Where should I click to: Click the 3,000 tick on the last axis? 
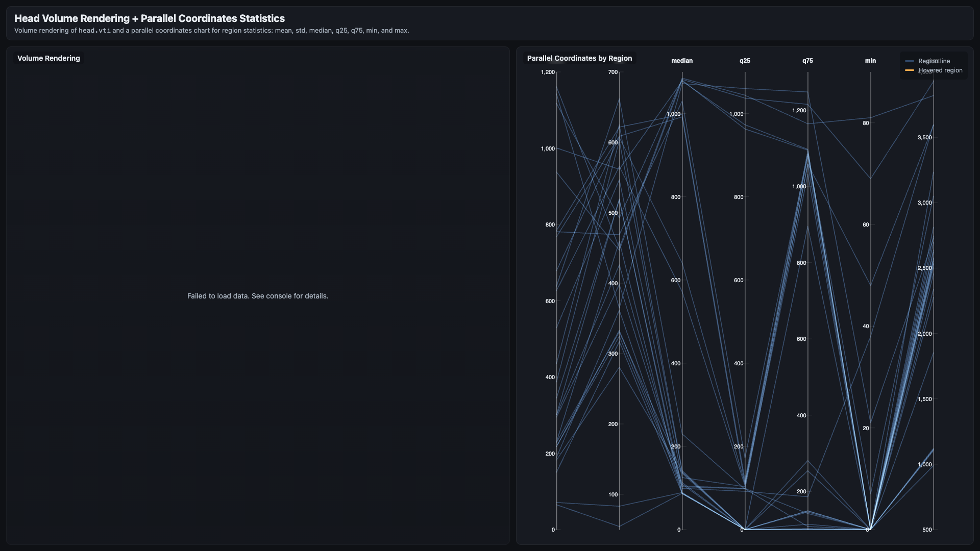[x=925, y=203]
